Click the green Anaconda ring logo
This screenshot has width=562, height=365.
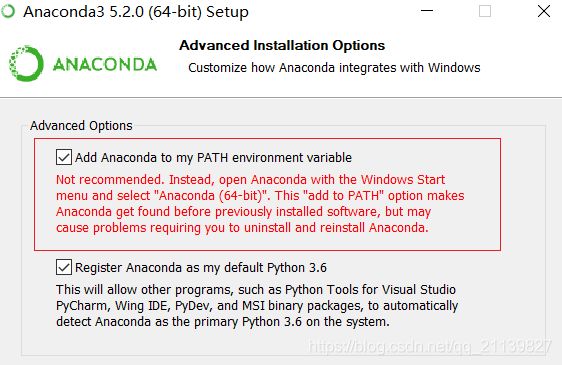26,63
